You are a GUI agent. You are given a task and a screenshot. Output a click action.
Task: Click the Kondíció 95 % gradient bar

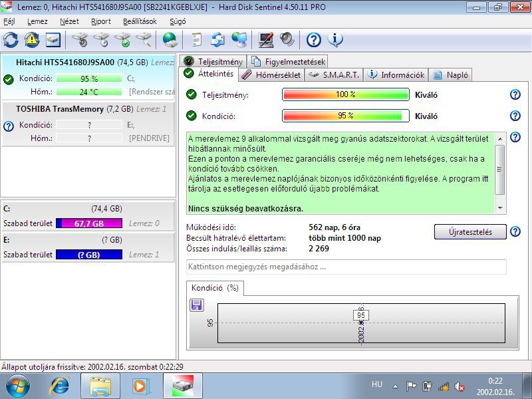(345, 116)
